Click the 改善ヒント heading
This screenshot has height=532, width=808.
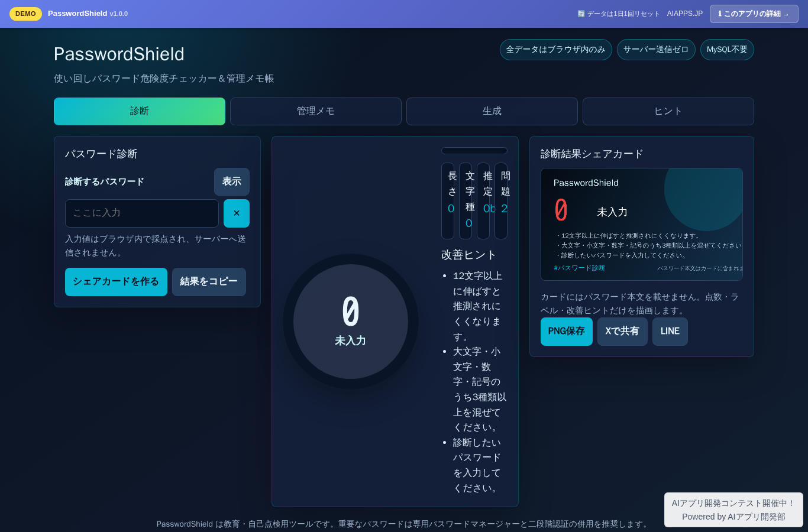coord(468,255)
